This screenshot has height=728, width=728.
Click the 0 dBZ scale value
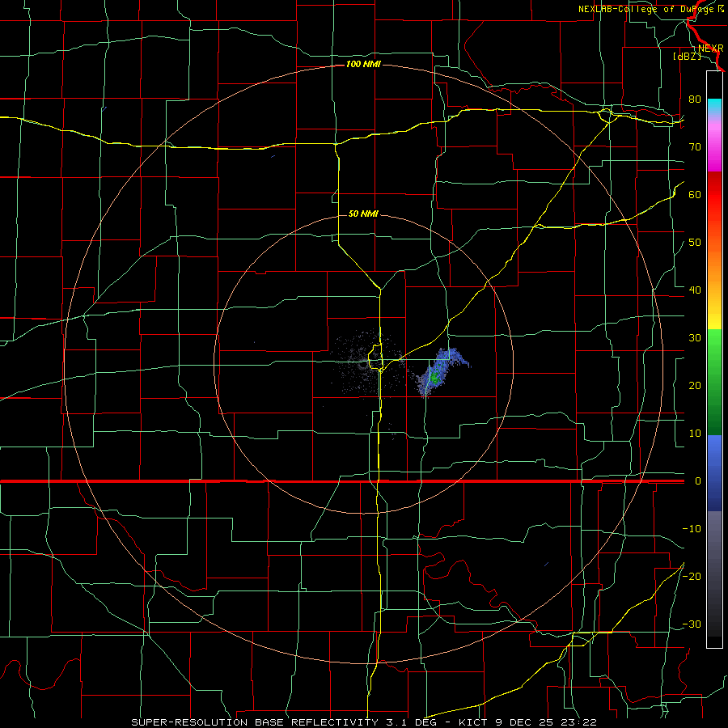pyautogui.click(x=698, y=481)
